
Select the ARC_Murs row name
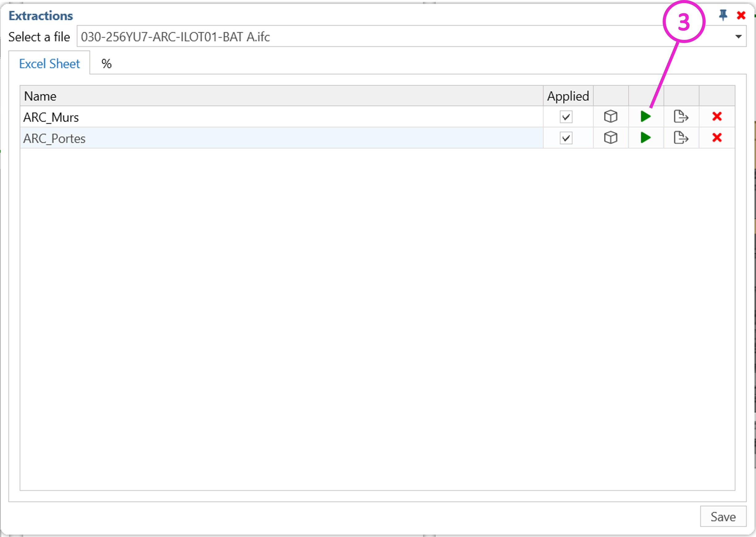51,117
